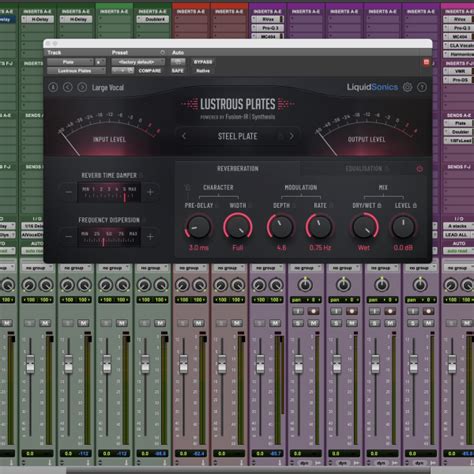Click the 0.0 dB level value
The image size is (474, 474).
pyautogui.click(x=403, y=248)
